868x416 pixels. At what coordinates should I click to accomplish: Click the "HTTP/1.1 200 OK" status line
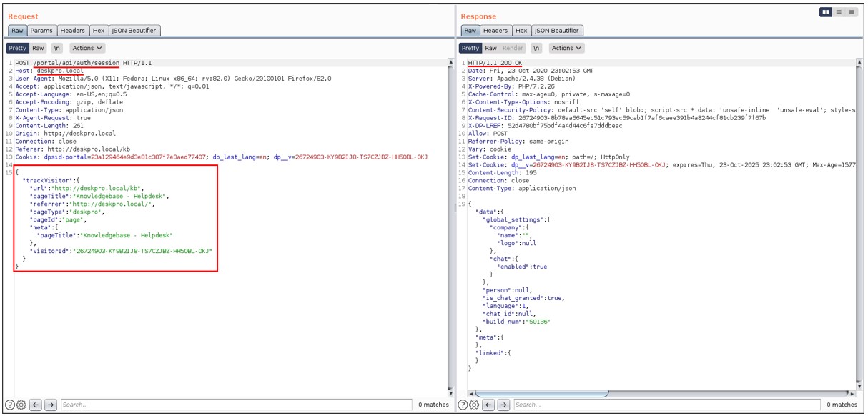click(495, 63)
